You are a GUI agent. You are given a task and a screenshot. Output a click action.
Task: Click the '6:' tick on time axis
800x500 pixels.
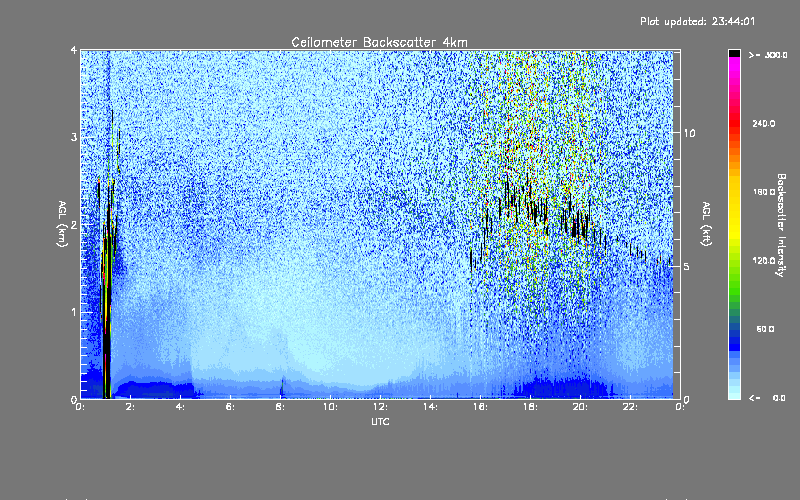coord(230,407)
